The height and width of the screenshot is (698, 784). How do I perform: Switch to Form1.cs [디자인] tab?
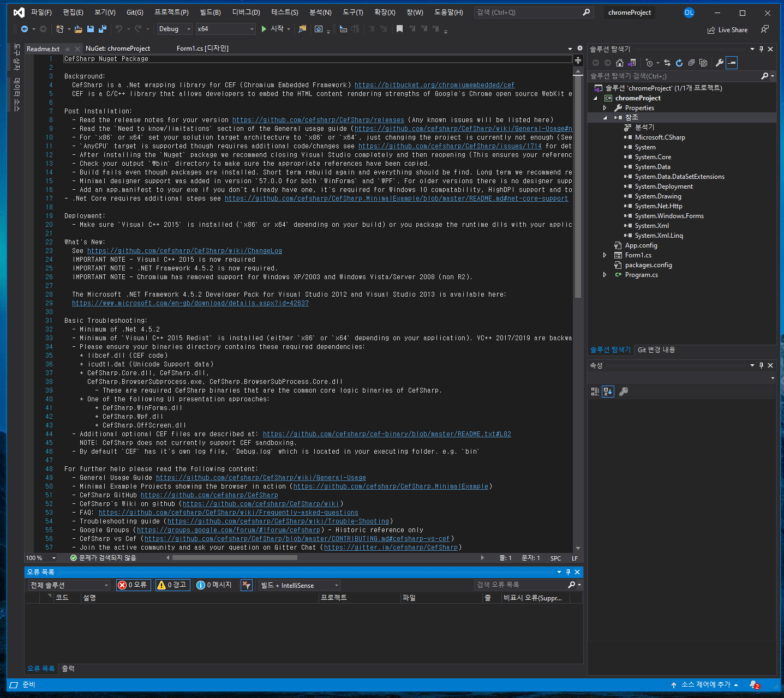point(202,49)
